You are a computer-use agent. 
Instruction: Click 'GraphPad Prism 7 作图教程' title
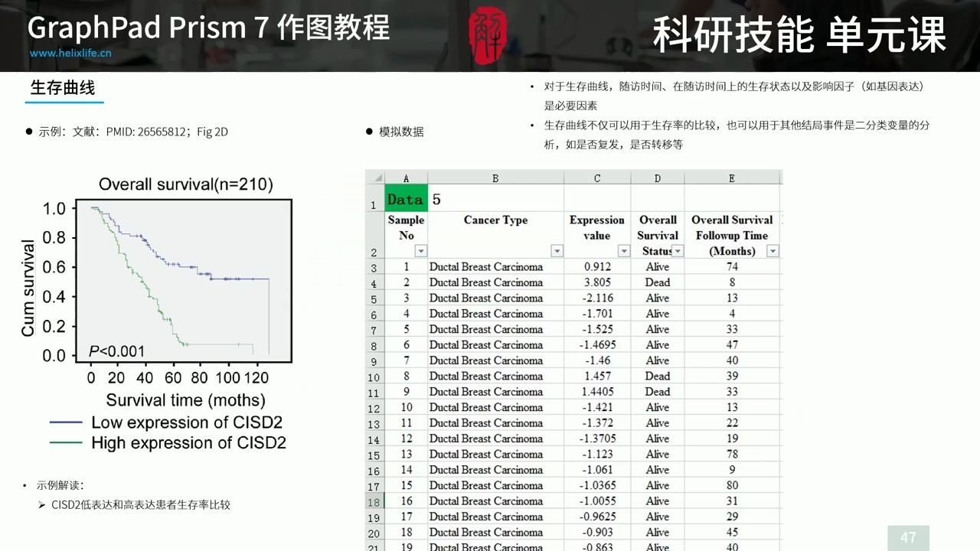click(209, 27)
